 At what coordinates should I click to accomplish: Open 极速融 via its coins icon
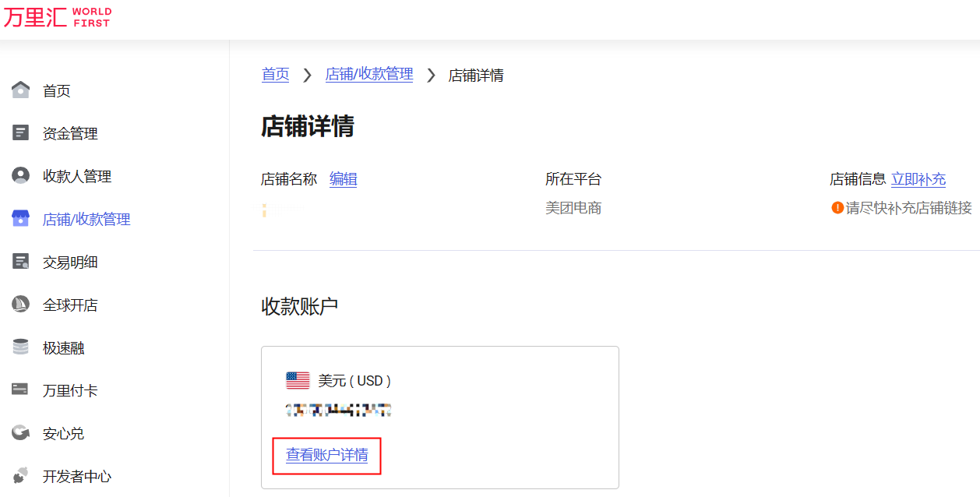20,347
